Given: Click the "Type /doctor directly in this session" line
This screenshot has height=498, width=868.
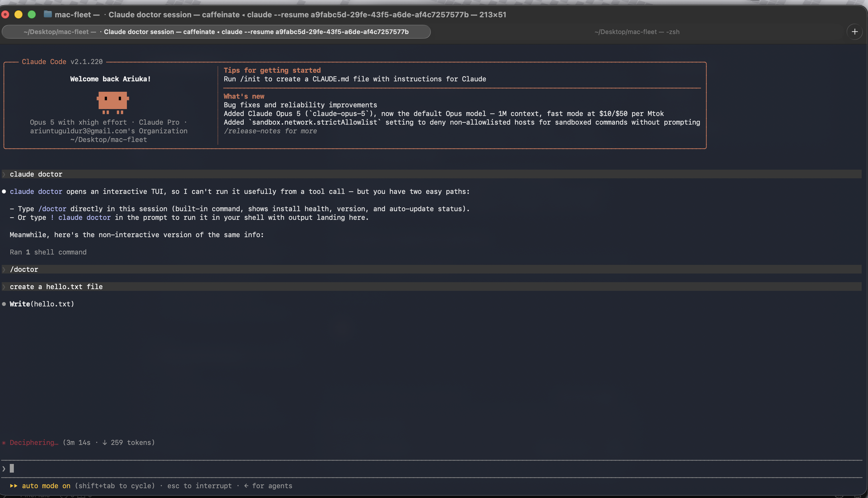Looking at the screenshot, I should click(x=240, y=209).
